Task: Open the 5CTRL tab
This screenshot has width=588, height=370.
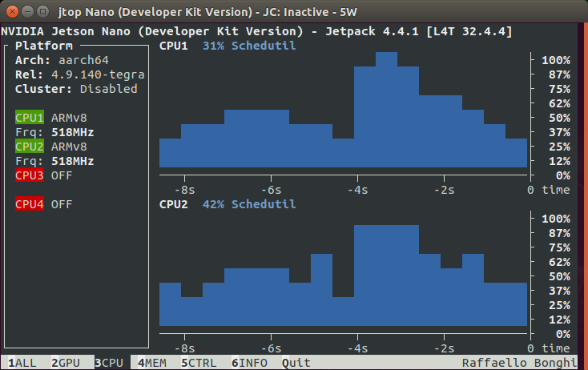Action: coord(199,363)
